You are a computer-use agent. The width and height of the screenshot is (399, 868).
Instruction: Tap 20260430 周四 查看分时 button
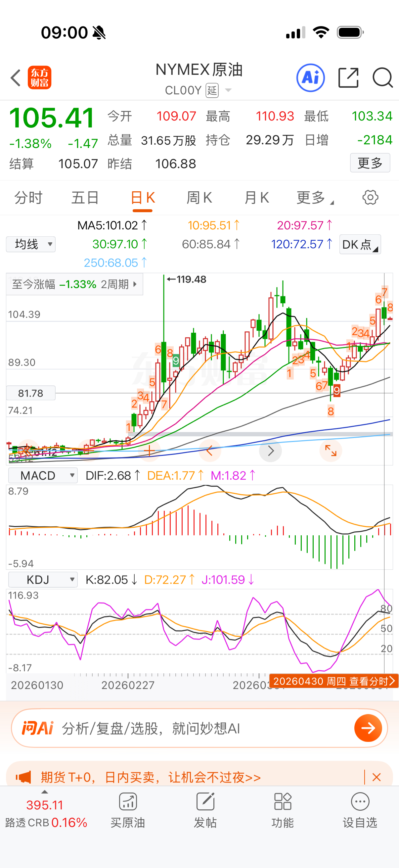point(334,681)
